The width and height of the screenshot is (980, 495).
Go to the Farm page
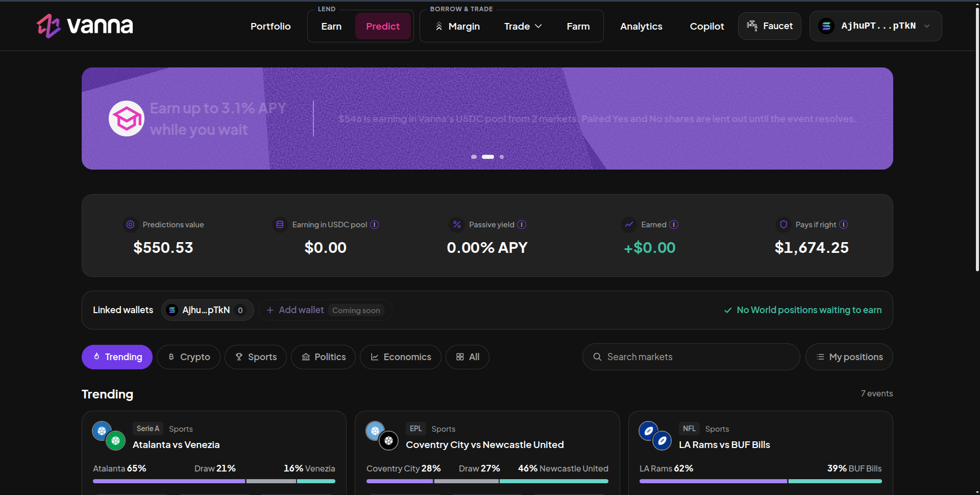(578, 26)
